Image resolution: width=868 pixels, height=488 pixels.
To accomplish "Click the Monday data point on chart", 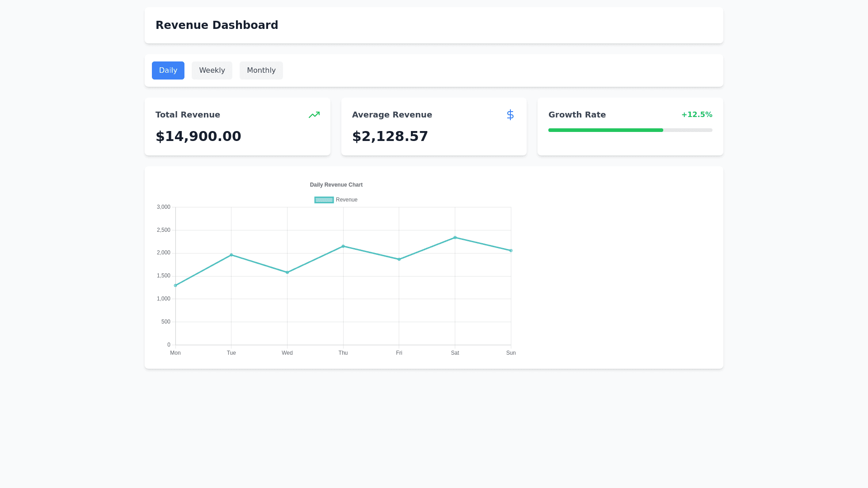I will 175,286.
